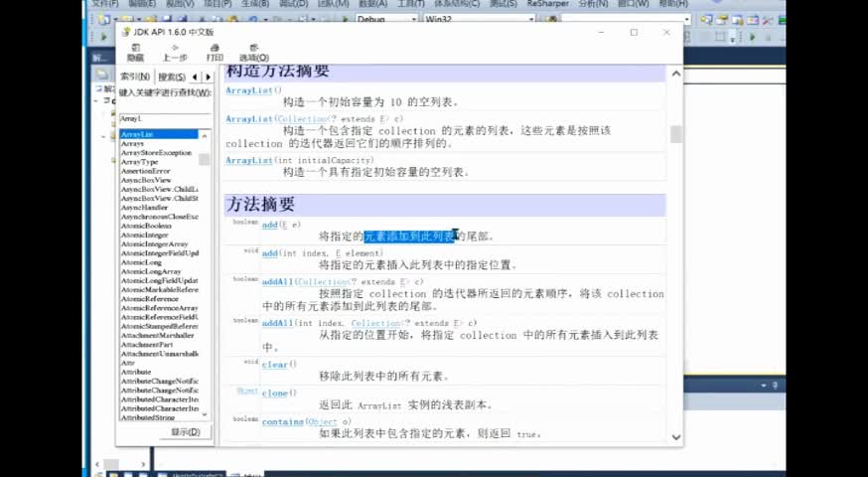Image resolution: width=868 pixels, height=477 pixels.
Task: Switch to the 搜索(S) tab
Action: pyautogui.click(x=172, y=77)
